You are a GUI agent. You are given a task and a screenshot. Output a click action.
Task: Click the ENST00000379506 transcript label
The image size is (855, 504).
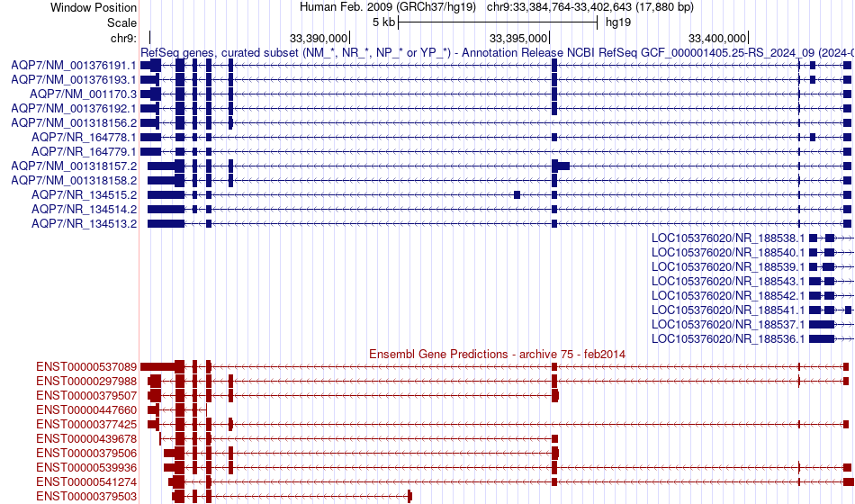[86, 453]
